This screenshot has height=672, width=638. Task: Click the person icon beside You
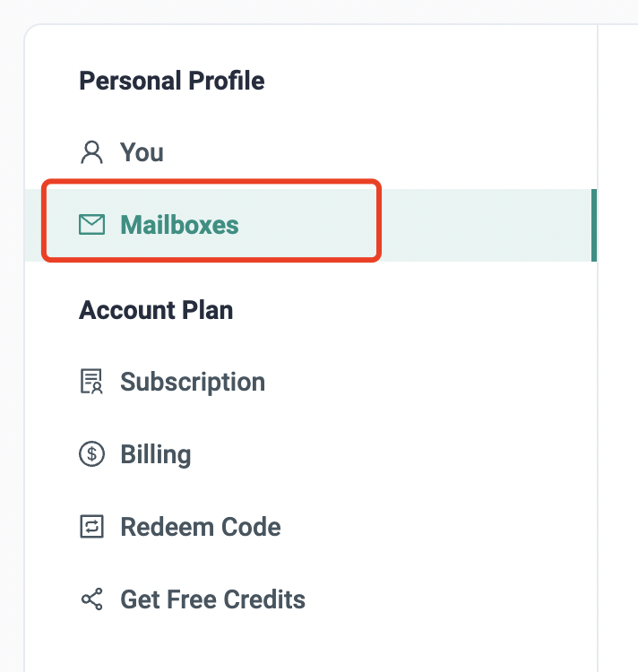(x=91, y=152)
